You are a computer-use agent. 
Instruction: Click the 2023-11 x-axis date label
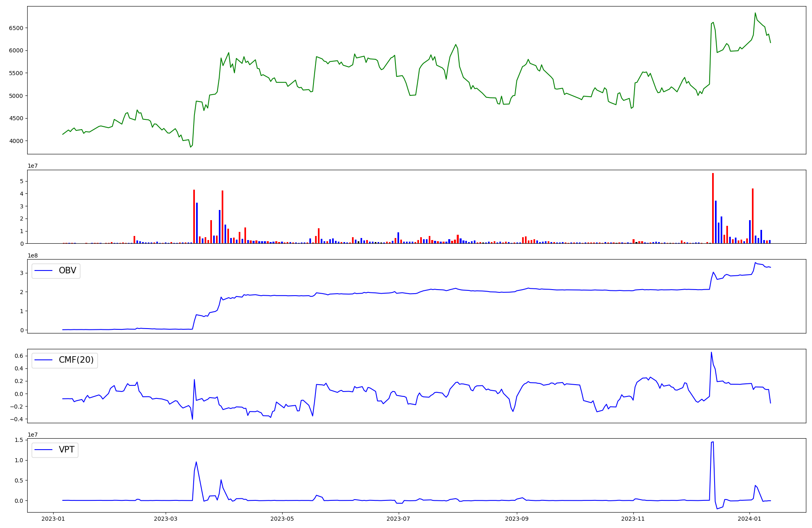(633, 519)
